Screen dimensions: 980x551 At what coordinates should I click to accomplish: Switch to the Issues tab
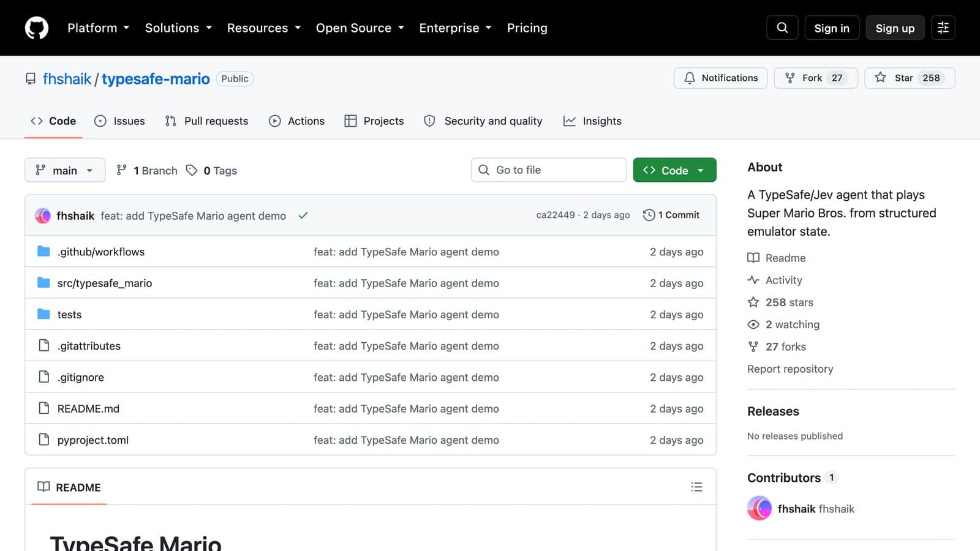(x=119, y=121)
